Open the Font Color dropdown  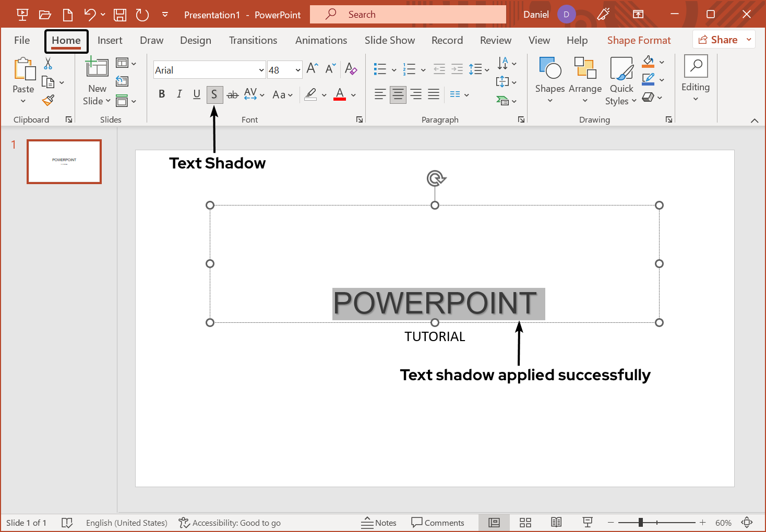click(339, 94)
